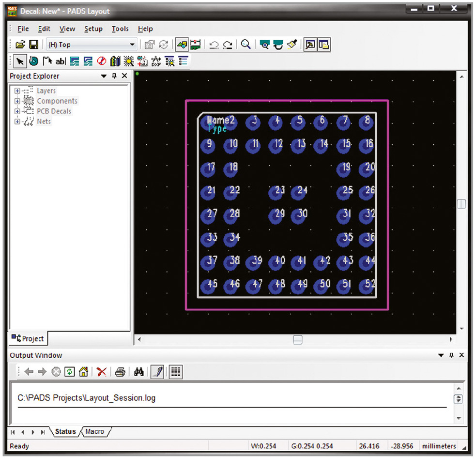Click the DXF import icon
The height and width of the screenshot is (458, 476).
pos(156,61)
